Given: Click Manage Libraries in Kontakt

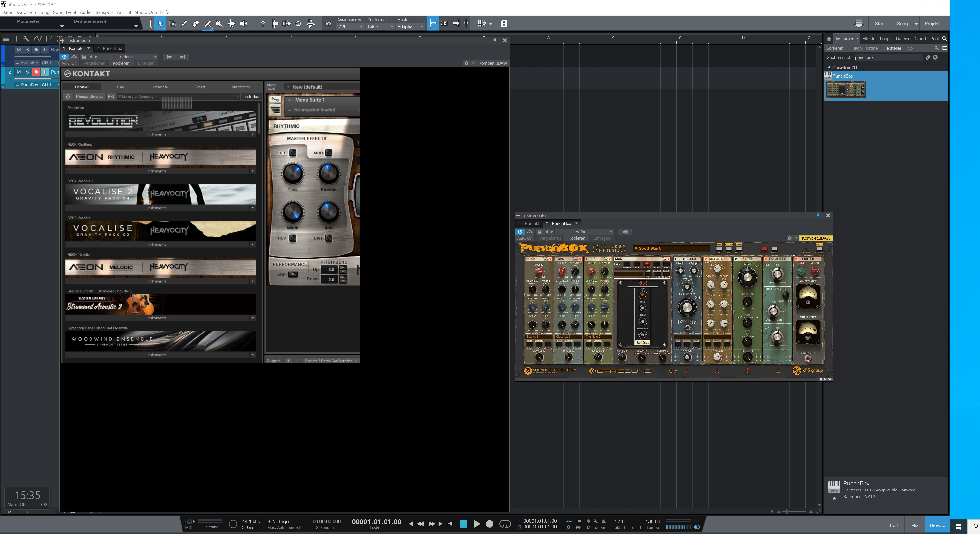Looking at the screenshot, I should [x=90, y=97].
